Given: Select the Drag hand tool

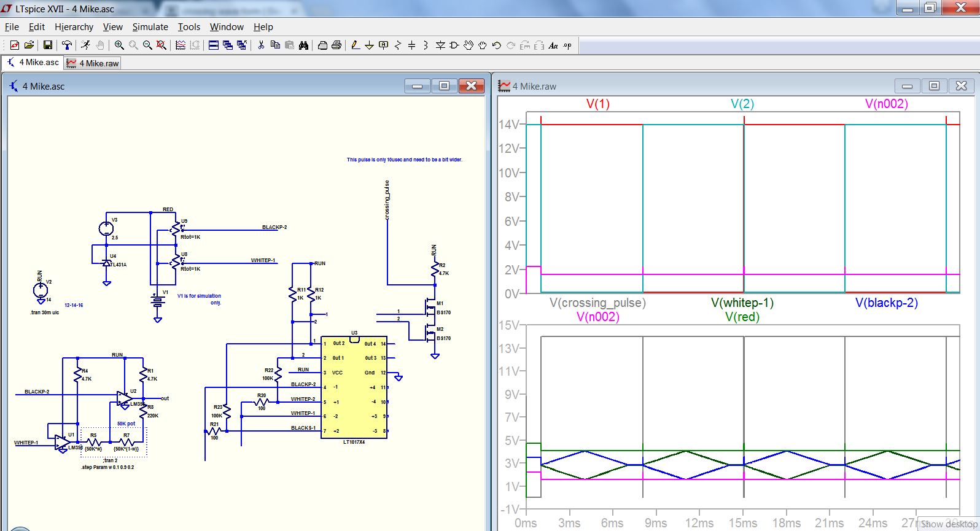Looking at the screenshot, I should point(483,45).
